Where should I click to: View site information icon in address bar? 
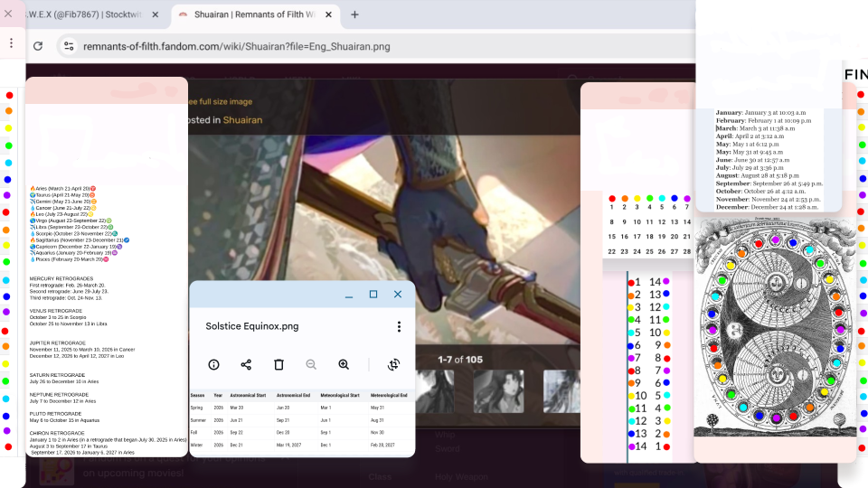click(x=69, y=46)
